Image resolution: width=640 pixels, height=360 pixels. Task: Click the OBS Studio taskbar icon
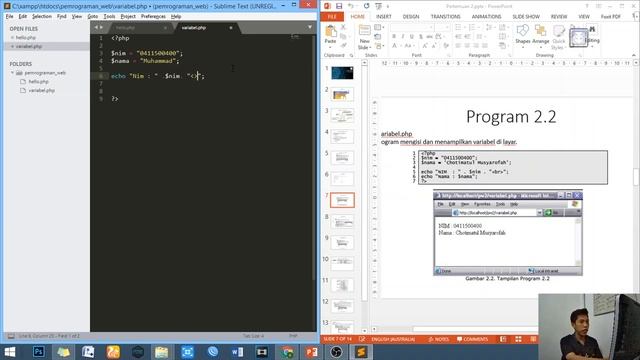point(336,352)
